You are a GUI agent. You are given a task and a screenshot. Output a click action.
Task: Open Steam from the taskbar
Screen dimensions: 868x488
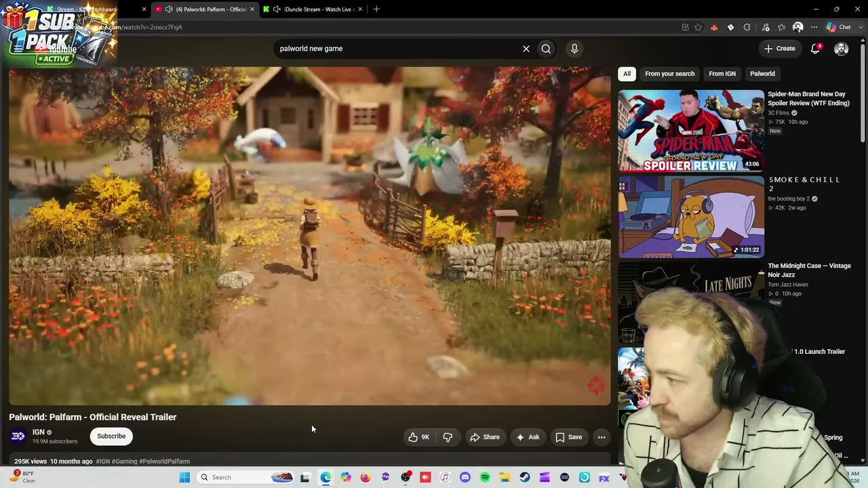(x=525, y=477)
